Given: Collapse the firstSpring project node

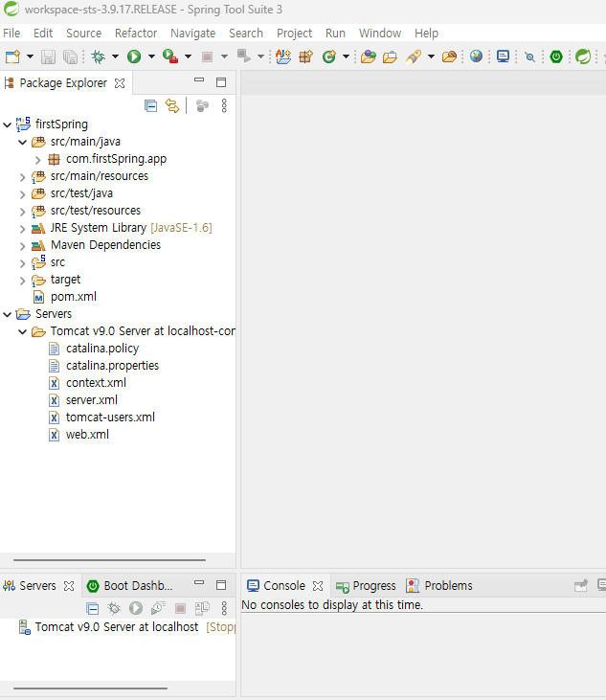Looking at the screenshot, I should tap(7, 124).
